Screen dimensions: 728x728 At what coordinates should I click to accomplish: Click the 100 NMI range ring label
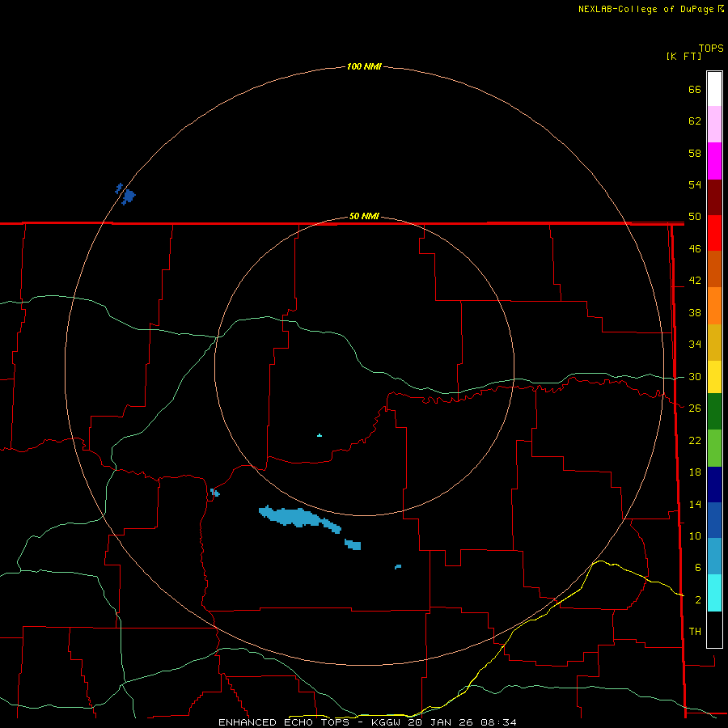pos(364,67)
